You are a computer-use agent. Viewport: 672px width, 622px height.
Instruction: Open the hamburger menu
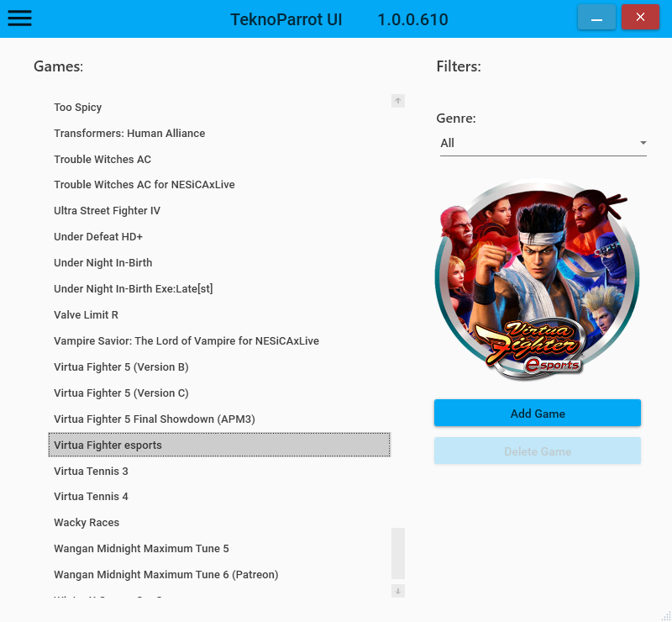pos(19,18)
